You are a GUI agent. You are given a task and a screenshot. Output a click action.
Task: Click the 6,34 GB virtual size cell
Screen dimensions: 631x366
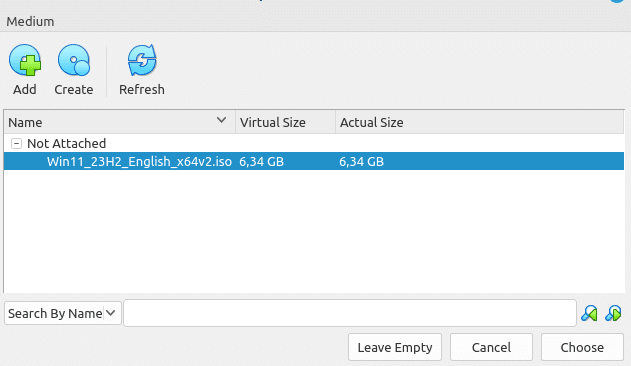point(262,161)
